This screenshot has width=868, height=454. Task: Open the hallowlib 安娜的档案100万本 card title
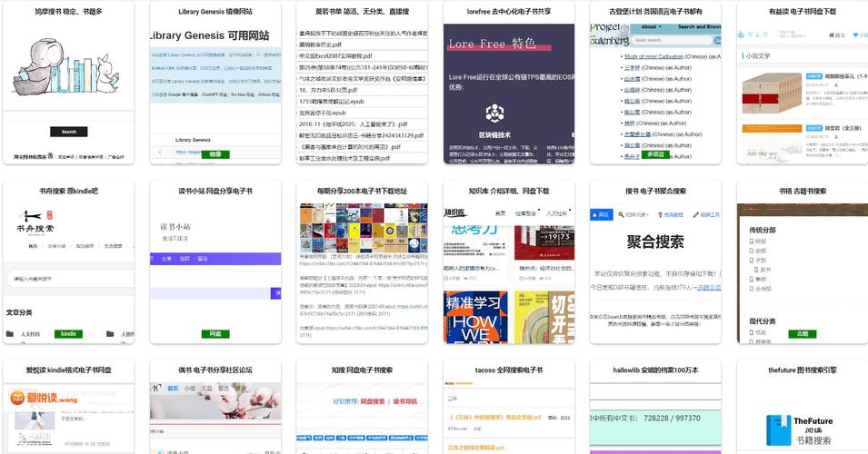click(x=655, y=370)
